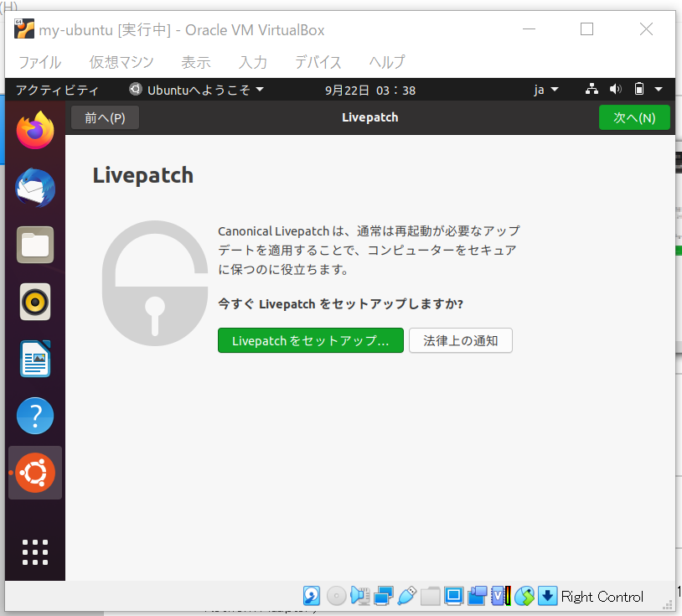This screenshot has width=682, height=616.
Task: Click Livepatch をセットアップ button
Action: [x=311, y=340]
